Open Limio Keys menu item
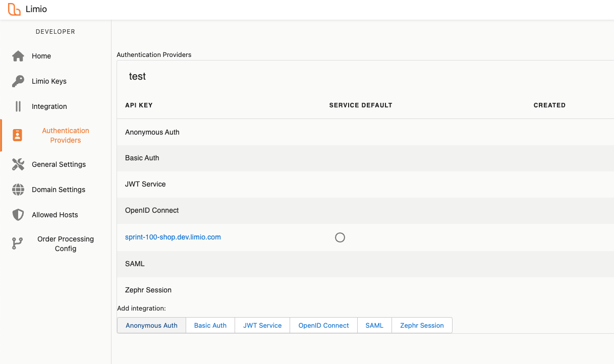This screenshot has width=614, height=364. pos(49,81)
